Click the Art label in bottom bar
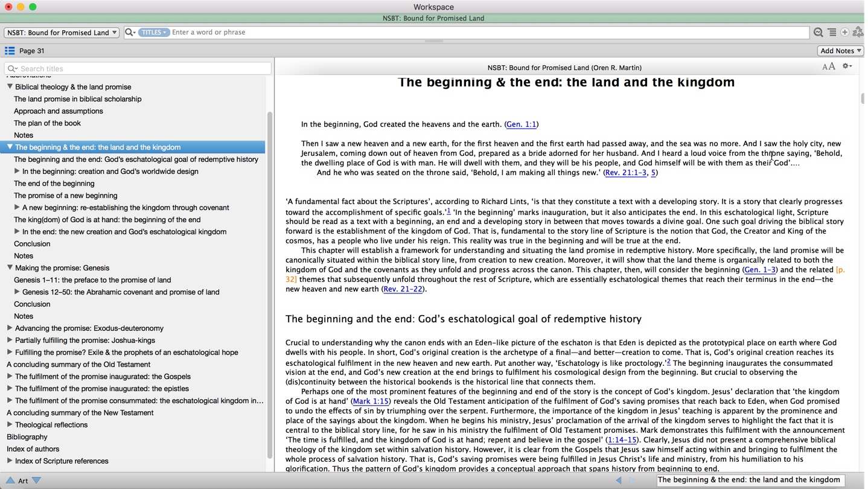 point(23,481)
